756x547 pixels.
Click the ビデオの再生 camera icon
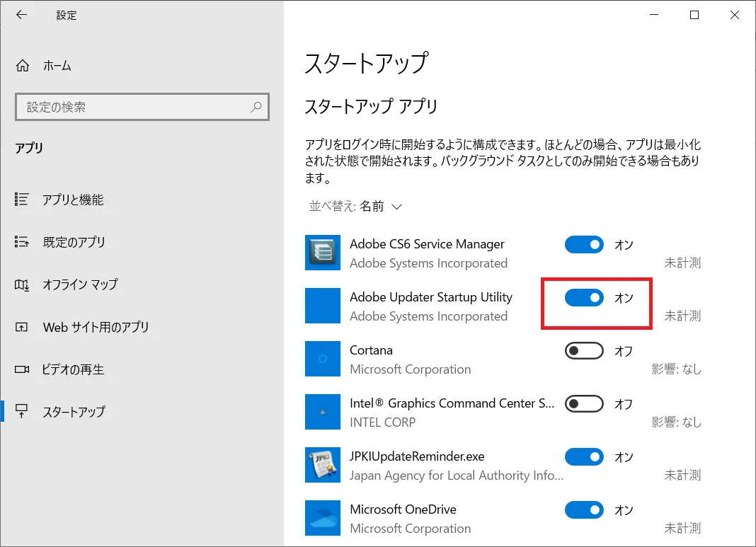[22, 369]
